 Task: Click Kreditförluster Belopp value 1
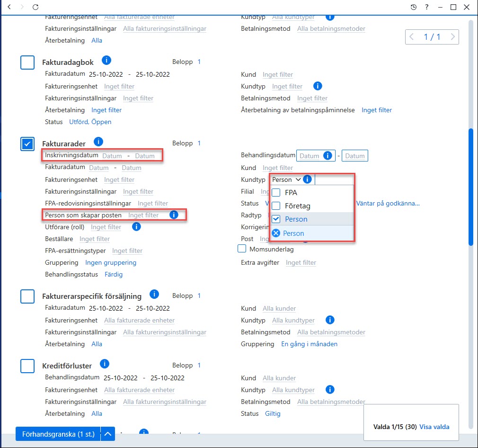click(199, 365)
